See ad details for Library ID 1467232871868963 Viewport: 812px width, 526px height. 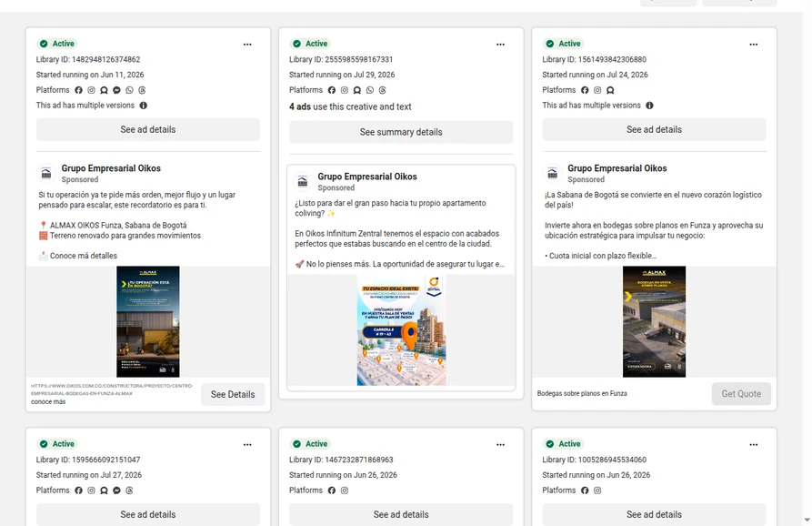401,514
